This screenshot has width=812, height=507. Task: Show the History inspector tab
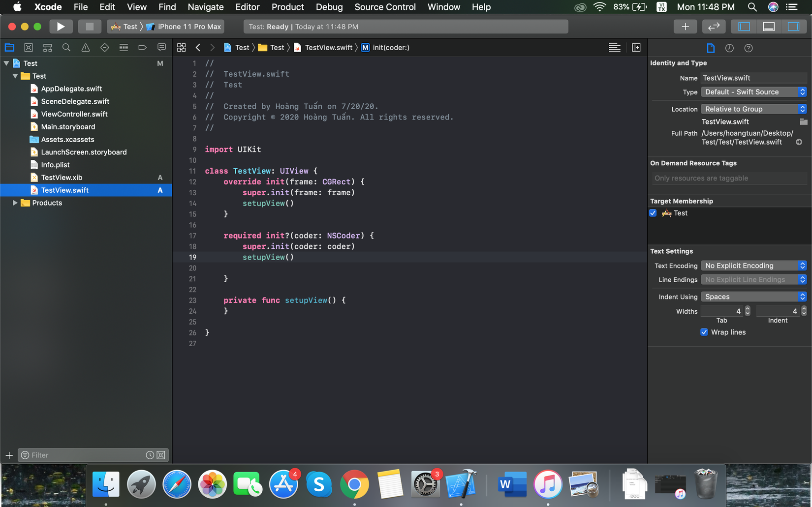(x=729, y=48)
